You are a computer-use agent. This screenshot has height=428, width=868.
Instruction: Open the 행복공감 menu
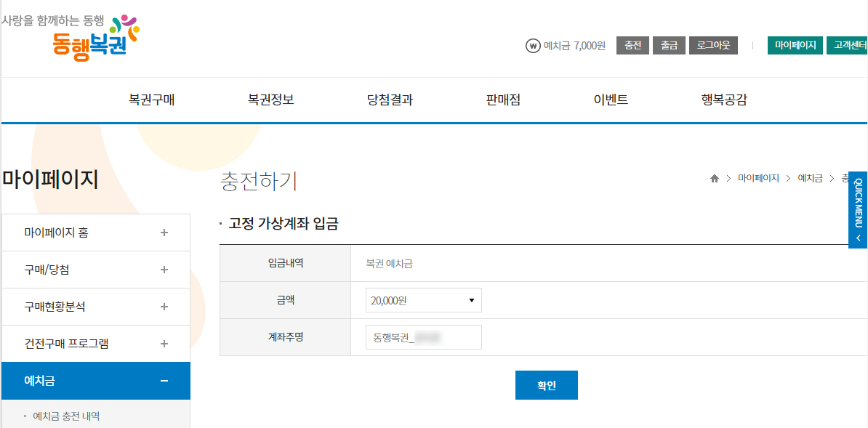tap(724, 100)
